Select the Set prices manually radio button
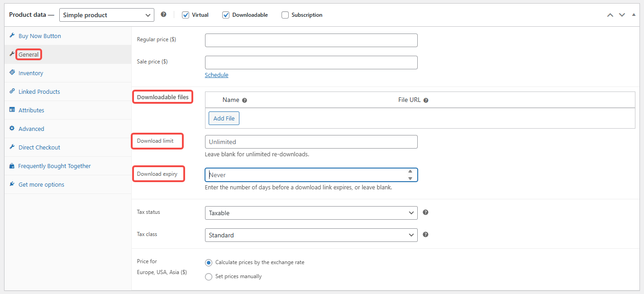644x294 pixels. click(x=209, y=276)
